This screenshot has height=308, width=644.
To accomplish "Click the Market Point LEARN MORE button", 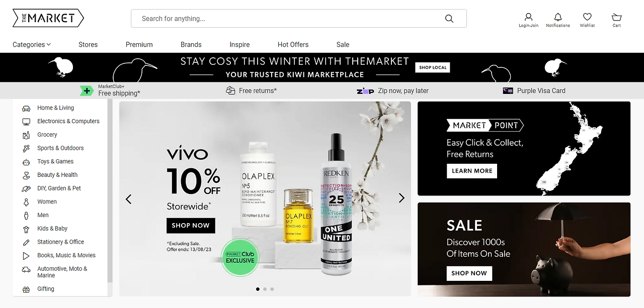I will click(472, 171).
